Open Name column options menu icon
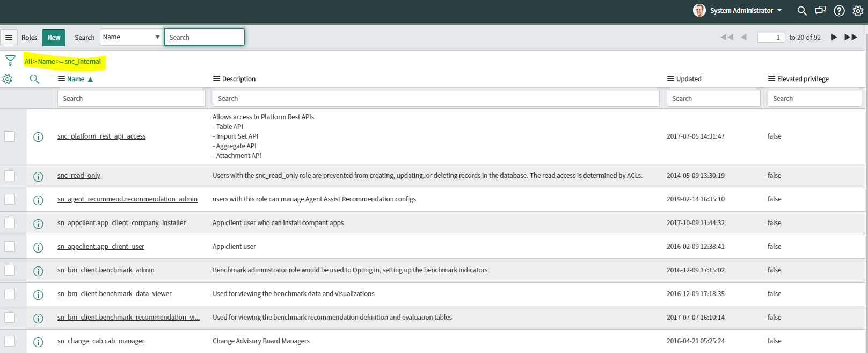 (x=61, y=78)
